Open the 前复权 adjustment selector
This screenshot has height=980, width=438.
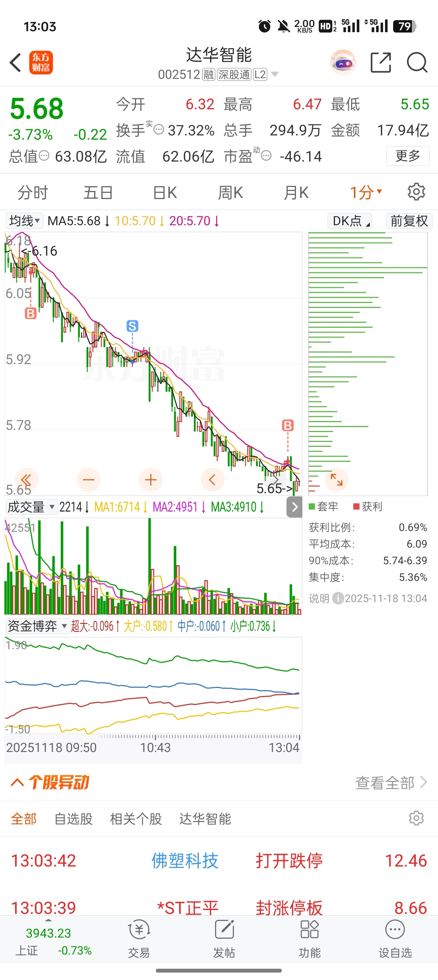click(x=409, y=221)
